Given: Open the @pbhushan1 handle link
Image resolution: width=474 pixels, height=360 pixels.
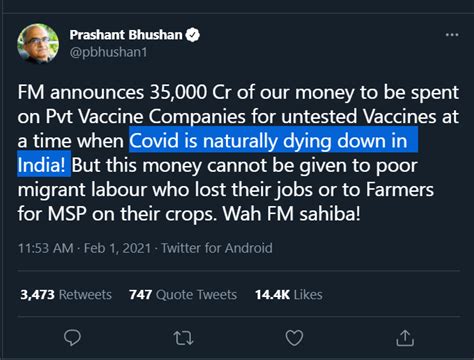Looking at the screenshot, I should pos(108,53).
